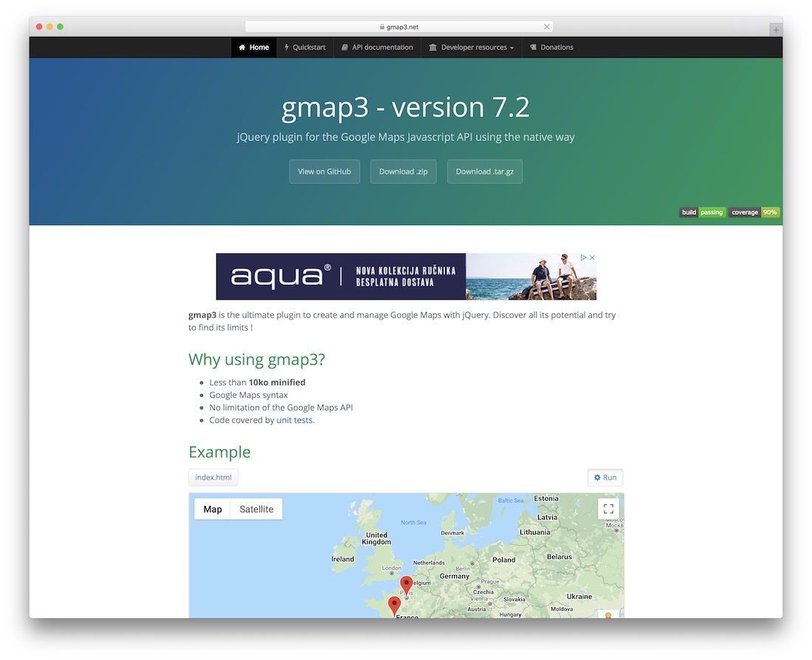Click the build passing badge
This screenshot has height=660, width=812.
[702, 213]
